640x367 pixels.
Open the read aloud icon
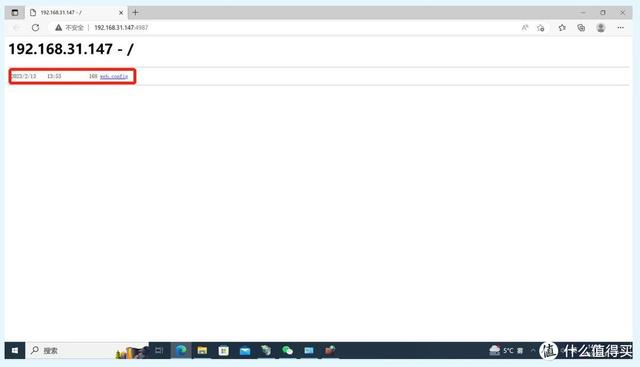(x=524, y=28)
